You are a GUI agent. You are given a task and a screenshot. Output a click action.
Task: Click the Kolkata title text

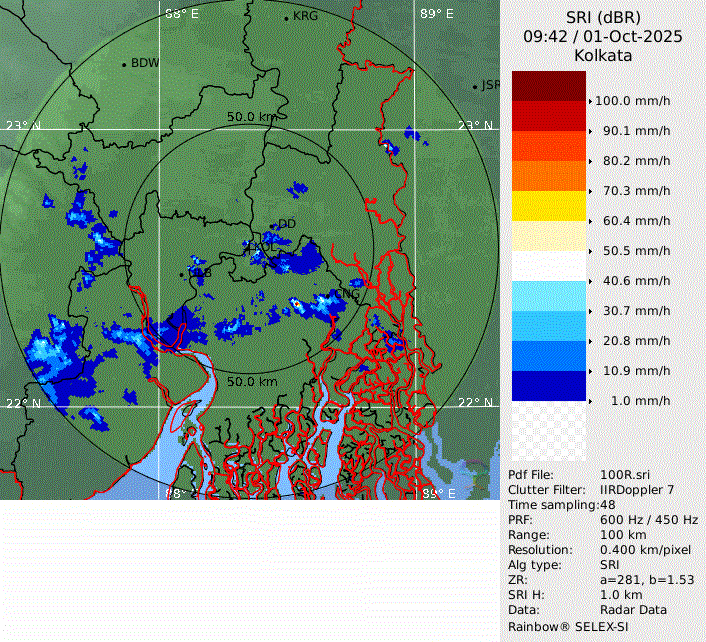pyautogui.click(x=603, y=55)
